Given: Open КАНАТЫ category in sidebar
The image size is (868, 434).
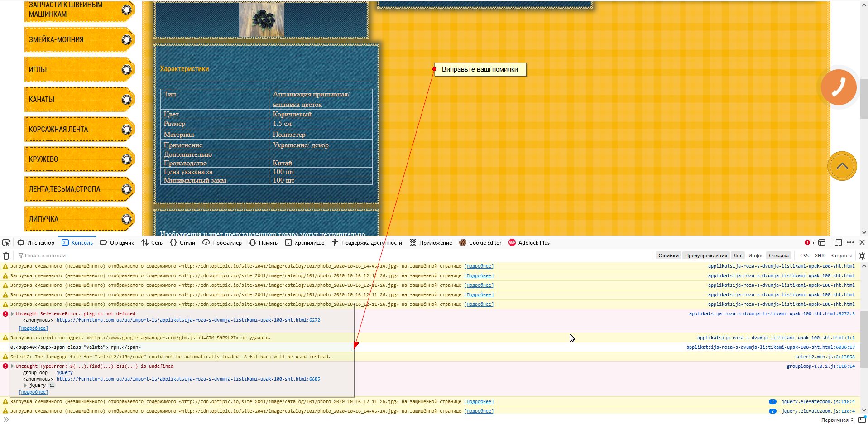Looking at the screenshot, I should [x=80, y=99].
